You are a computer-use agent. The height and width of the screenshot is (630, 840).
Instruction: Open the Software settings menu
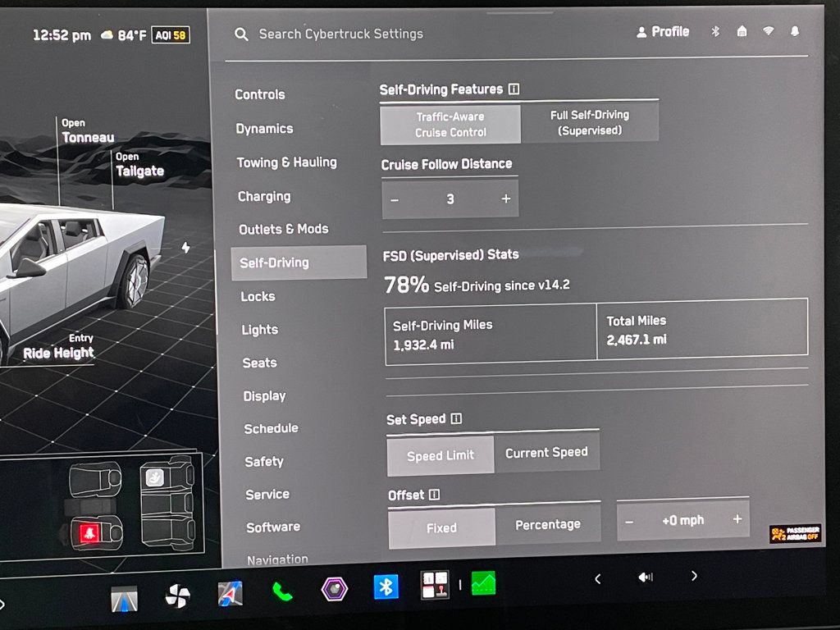[273, 527]
